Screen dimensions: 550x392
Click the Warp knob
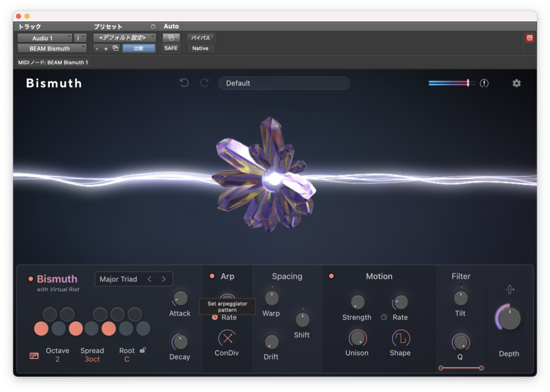[271, 299]
